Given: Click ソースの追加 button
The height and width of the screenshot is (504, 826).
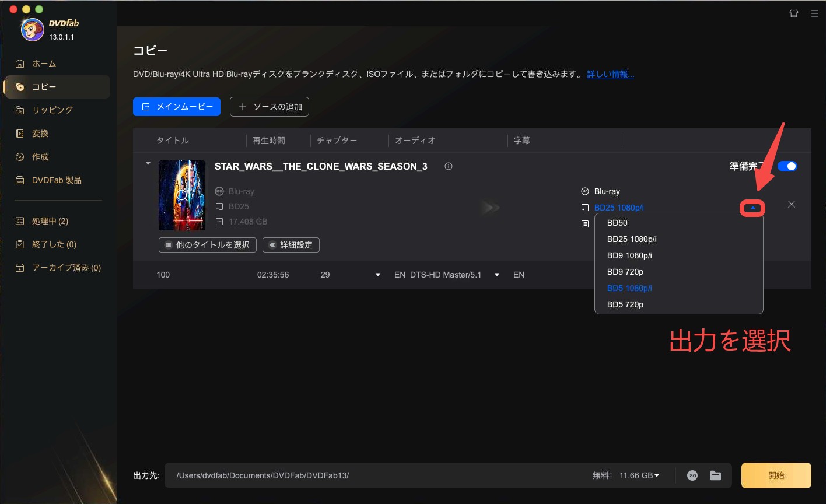Looking at the screenshot, I should [x=269, y=107].
